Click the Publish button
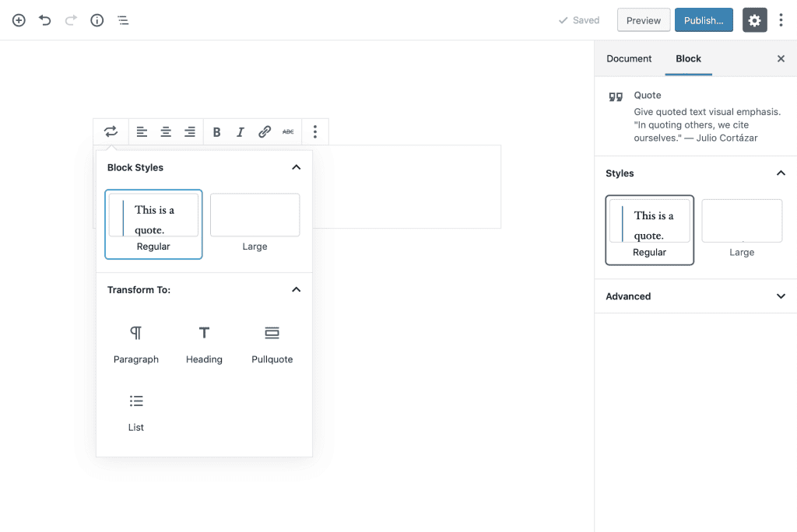This screenshot has width=797, height=532. click(x=704, y=19)
